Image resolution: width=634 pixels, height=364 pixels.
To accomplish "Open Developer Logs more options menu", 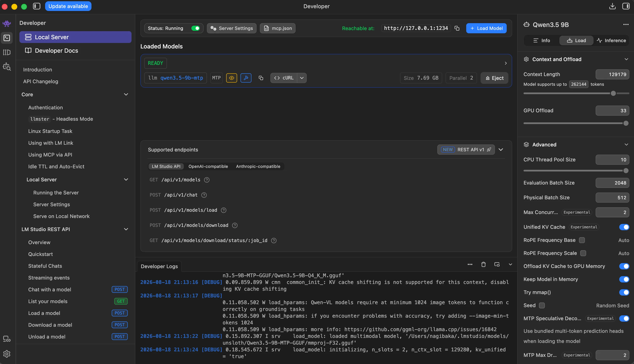I will click(470, 265).
